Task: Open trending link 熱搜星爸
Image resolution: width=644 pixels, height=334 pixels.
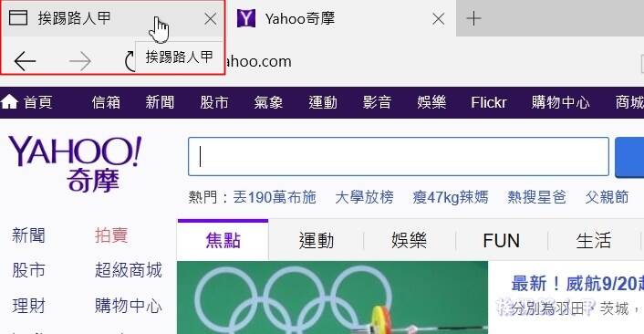Action: point(536,198)
